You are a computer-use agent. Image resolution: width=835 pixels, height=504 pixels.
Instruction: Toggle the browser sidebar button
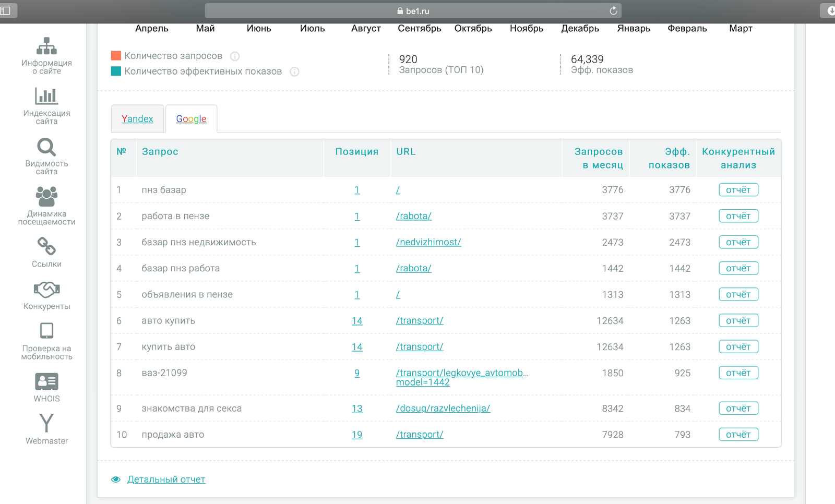point(6,10)
